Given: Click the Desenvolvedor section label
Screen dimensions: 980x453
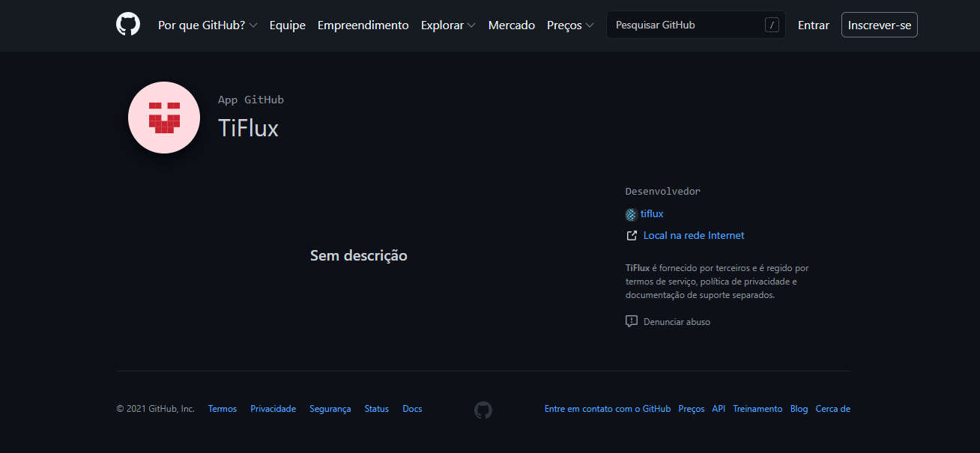Looking at the screenshot, I should pyautogui.click(x=663, y=192).
